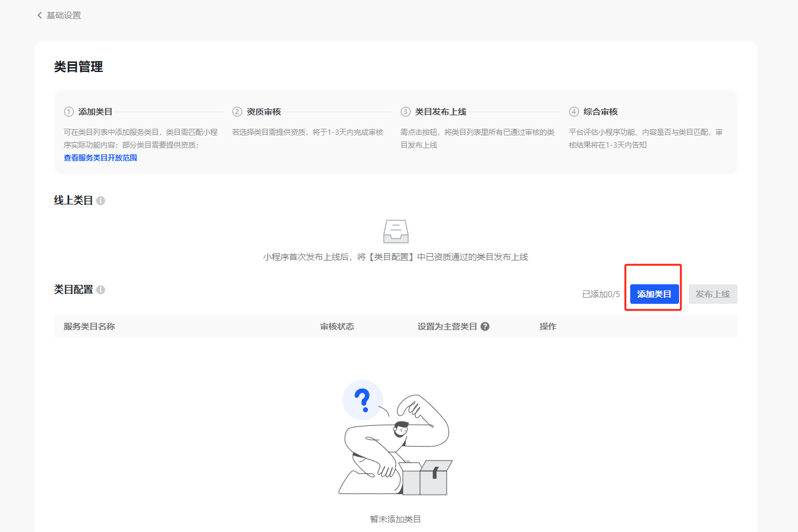Go back via the 基础设置 breadcrumb text
The height and width of the screenshot is (532, 798).
click(63, 15)
